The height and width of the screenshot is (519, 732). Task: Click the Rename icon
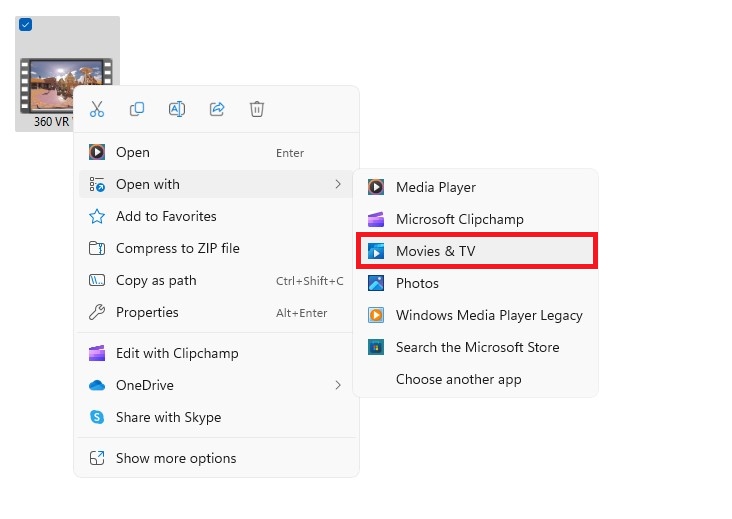point(177,109)
